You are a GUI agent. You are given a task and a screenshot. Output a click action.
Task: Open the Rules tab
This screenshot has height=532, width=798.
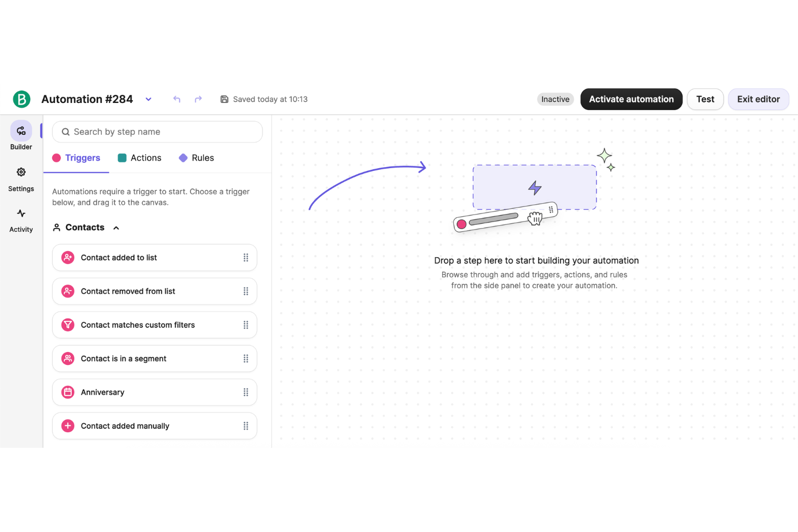tap(202, 157)
